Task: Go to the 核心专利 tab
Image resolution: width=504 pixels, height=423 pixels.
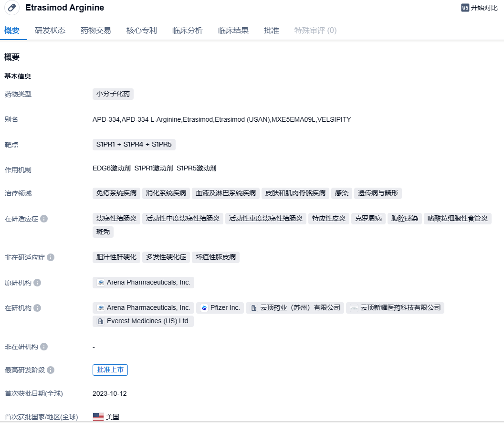Action: [x=142, y=31]
